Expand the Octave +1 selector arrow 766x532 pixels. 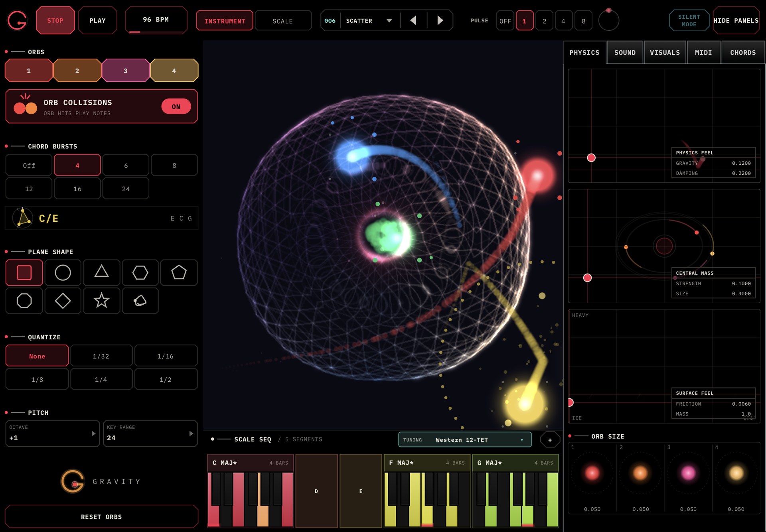(93, 433)
